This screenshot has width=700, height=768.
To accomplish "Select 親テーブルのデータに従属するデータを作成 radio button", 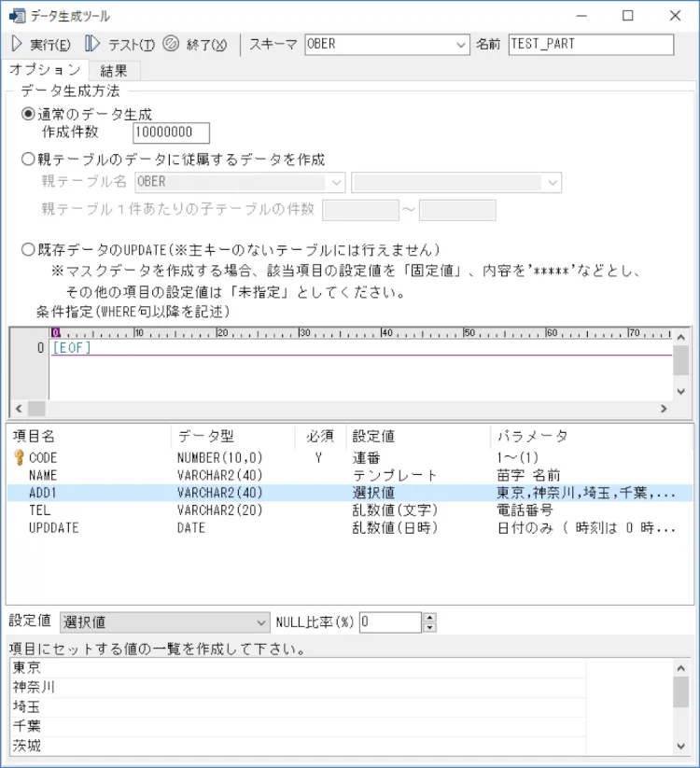I will [28, 160].
